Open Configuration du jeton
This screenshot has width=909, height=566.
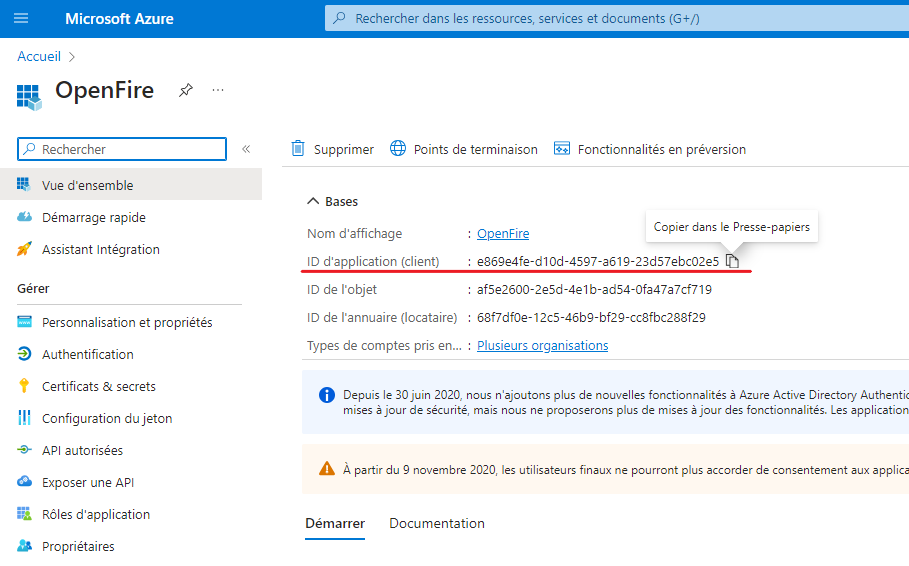[x=107, y=418]
